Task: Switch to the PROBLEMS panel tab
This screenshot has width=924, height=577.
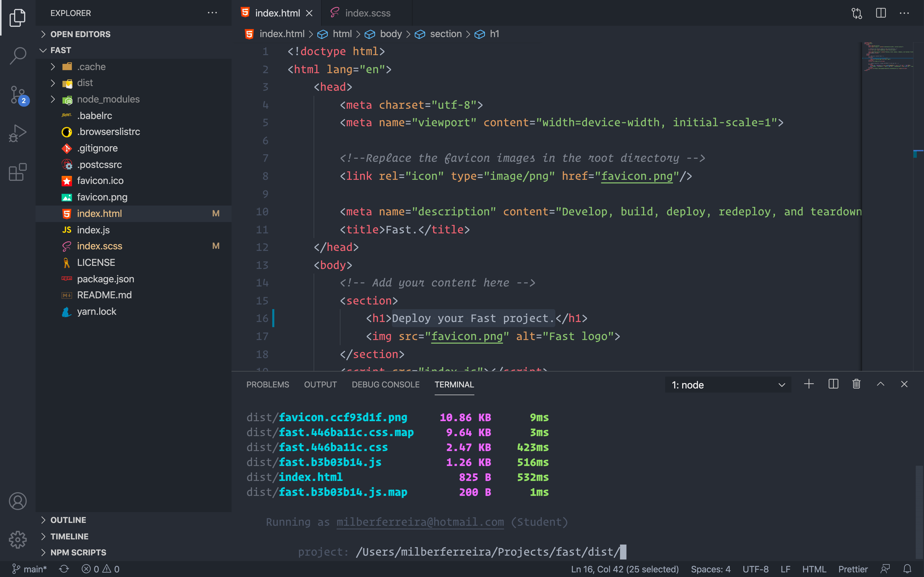Action: (x=267, y=385)
